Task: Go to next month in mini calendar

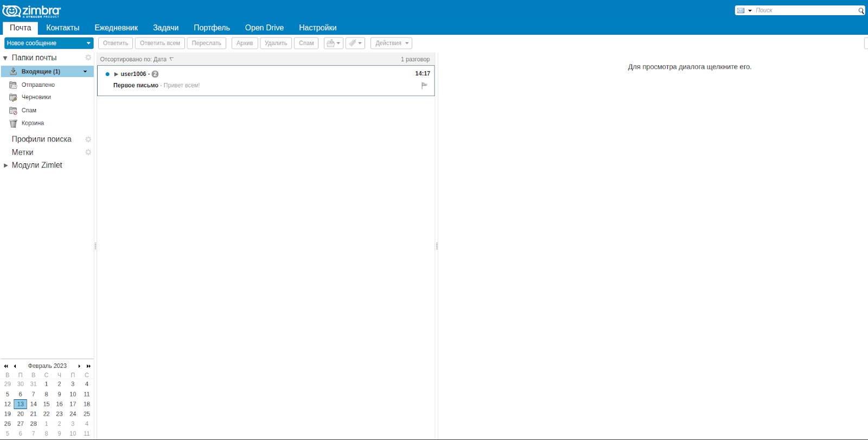Action: click(x=79, y=366)
